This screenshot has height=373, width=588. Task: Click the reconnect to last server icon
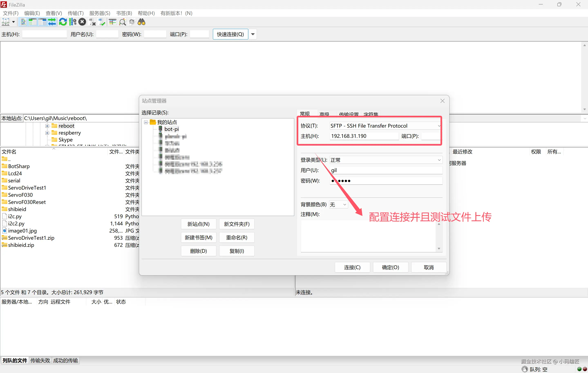[x=102, y=22]
